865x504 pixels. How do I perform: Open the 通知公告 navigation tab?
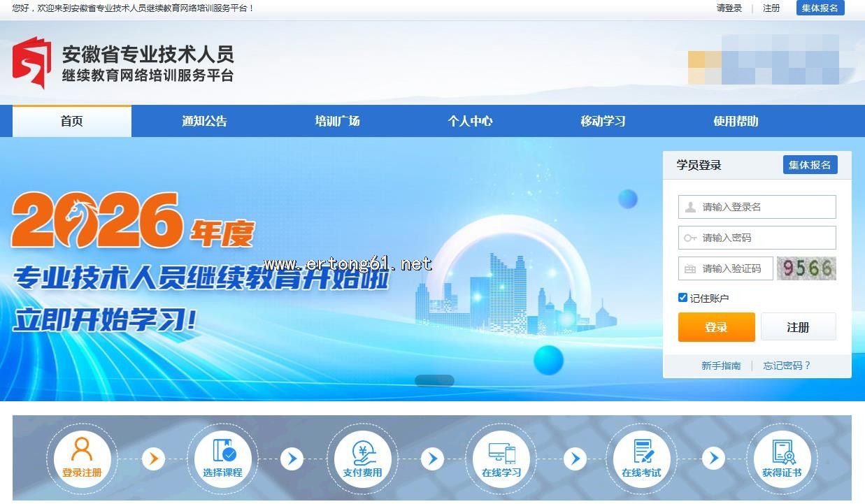pyautogui.click(x=204, y=121)
